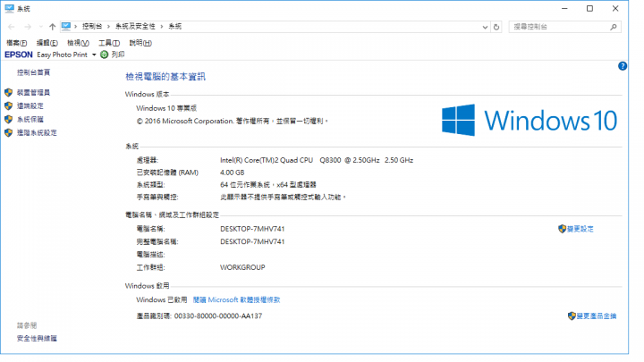The image size is (644, 362).
Task: Open 遠端設定 remote settings link
Action: [x=30, y=105]
